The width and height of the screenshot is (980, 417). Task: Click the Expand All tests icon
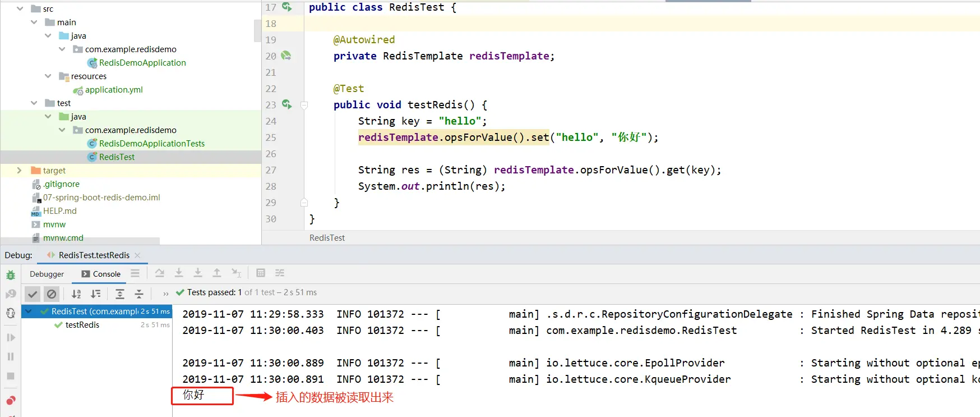click(x=120, y=294)
